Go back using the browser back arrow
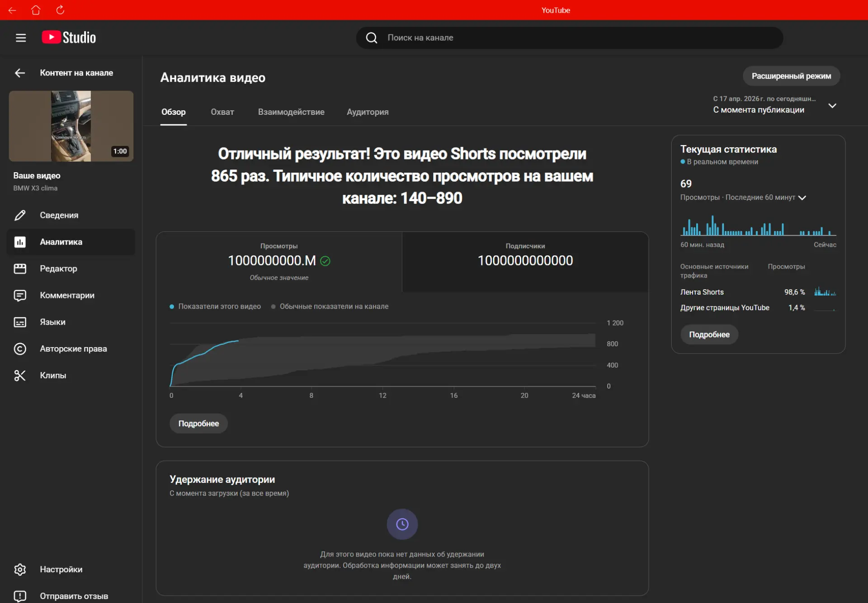This screenshot has height=603, width=868. click(x=12, y=10)
